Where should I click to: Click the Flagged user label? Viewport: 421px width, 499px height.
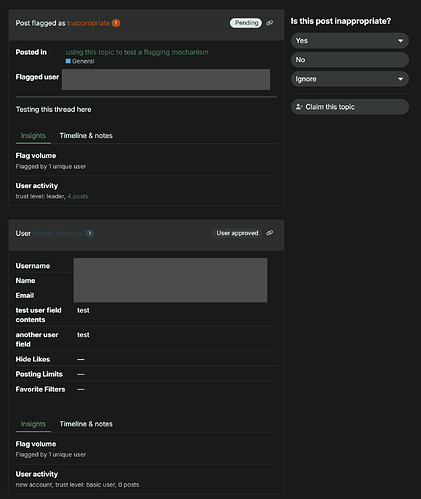point(37,77)
